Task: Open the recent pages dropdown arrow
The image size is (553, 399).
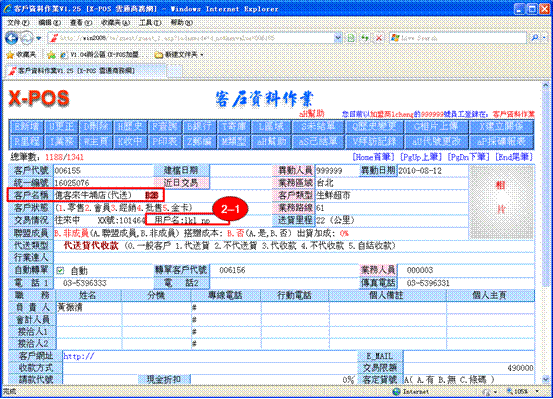Action: pyautogui.click(x=39, y=38)
